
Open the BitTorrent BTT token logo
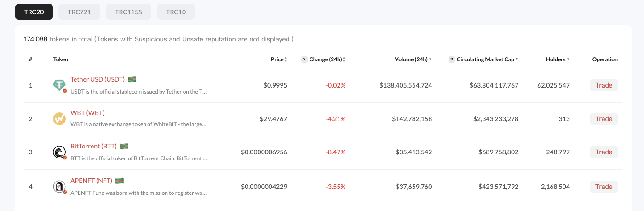[x=59, y=152]
